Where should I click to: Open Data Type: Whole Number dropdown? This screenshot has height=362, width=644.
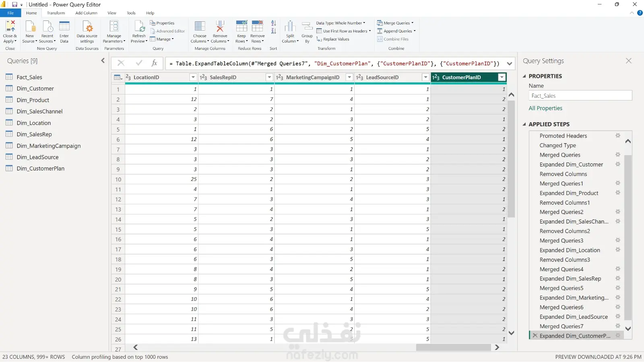coord(341,23)
